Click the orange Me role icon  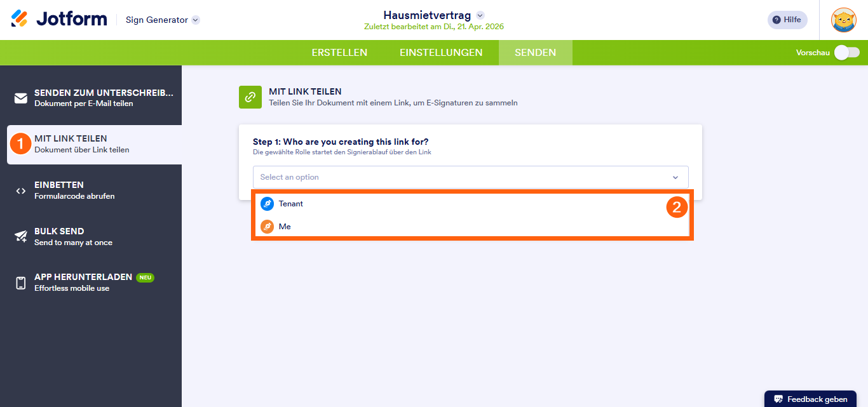coord(267,227)
